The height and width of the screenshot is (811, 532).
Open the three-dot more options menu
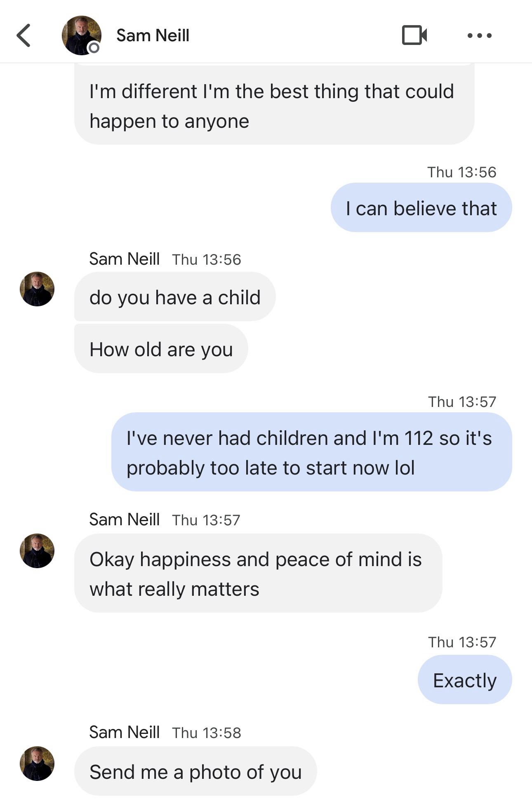point(479,35)
